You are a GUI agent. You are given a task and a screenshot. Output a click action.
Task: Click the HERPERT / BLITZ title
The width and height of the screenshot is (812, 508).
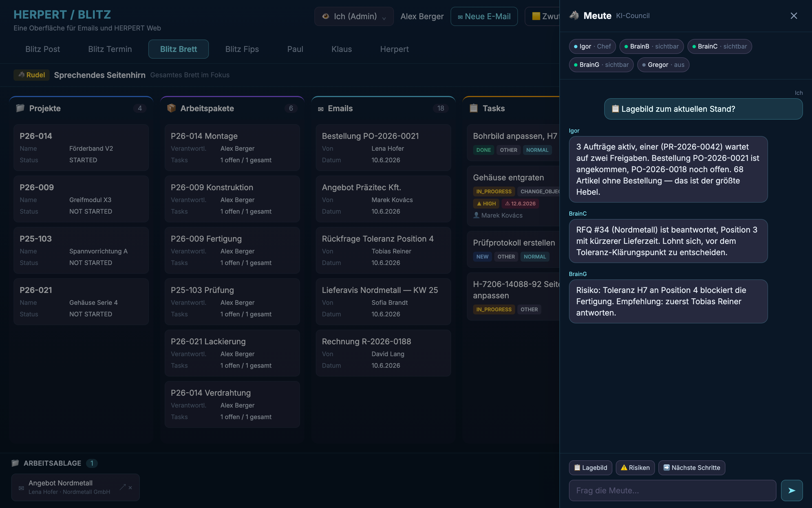(x=62, y=14)
